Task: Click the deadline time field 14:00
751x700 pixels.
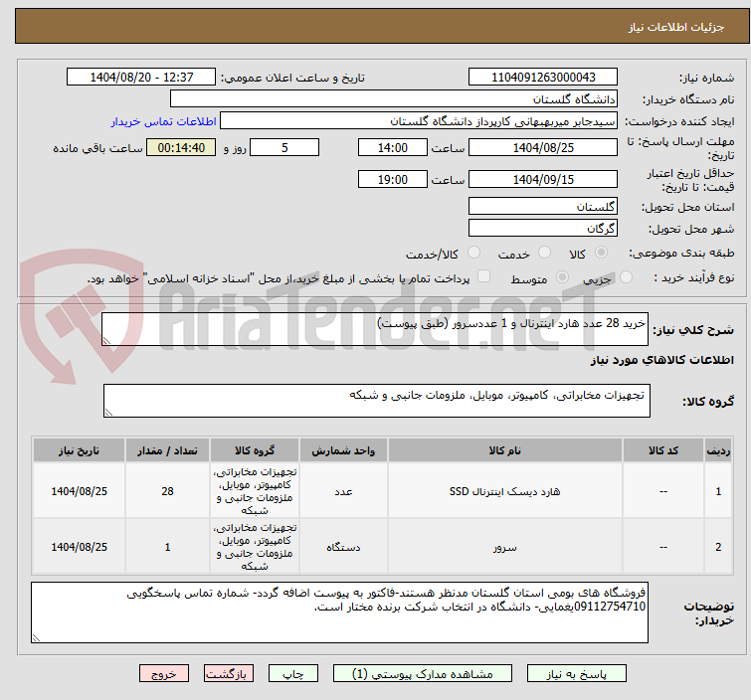Action: 392,147
